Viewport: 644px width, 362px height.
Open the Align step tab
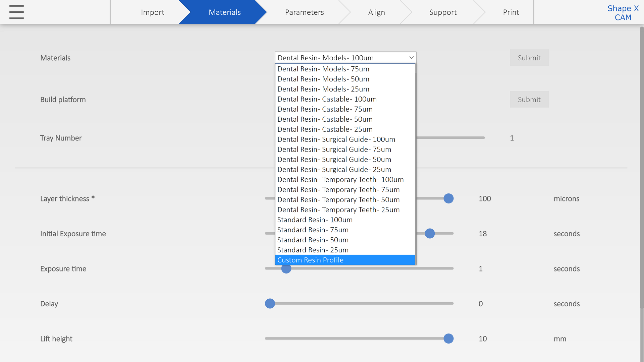click(376, 12)
